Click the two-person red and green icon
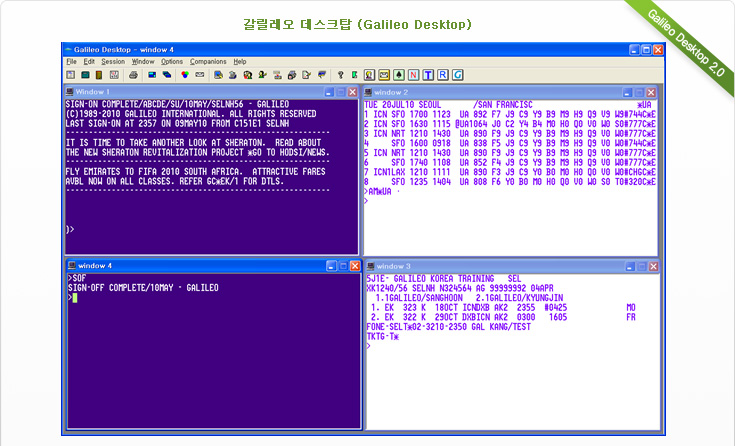 (248, 75)
